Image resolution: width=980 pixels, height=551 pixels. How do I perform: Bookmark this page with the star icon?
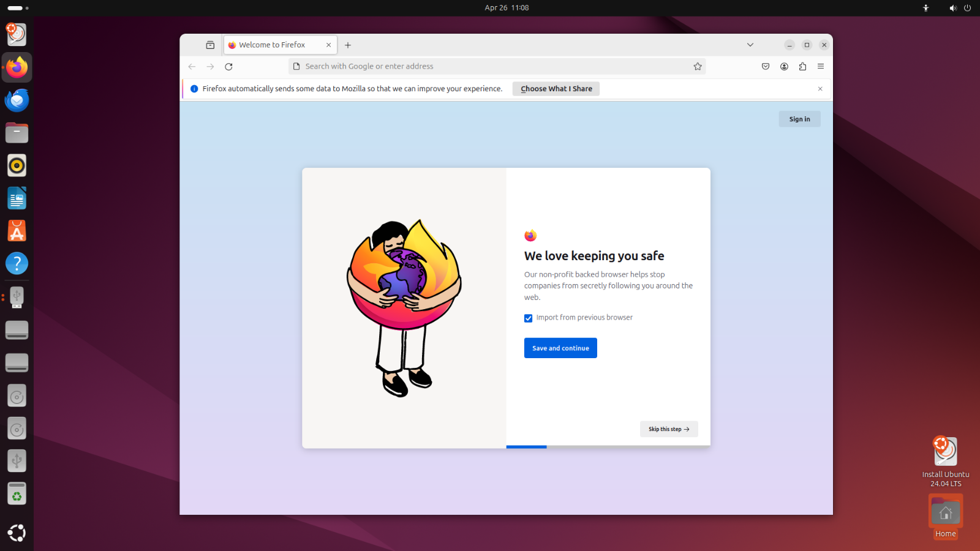[698, 66]
